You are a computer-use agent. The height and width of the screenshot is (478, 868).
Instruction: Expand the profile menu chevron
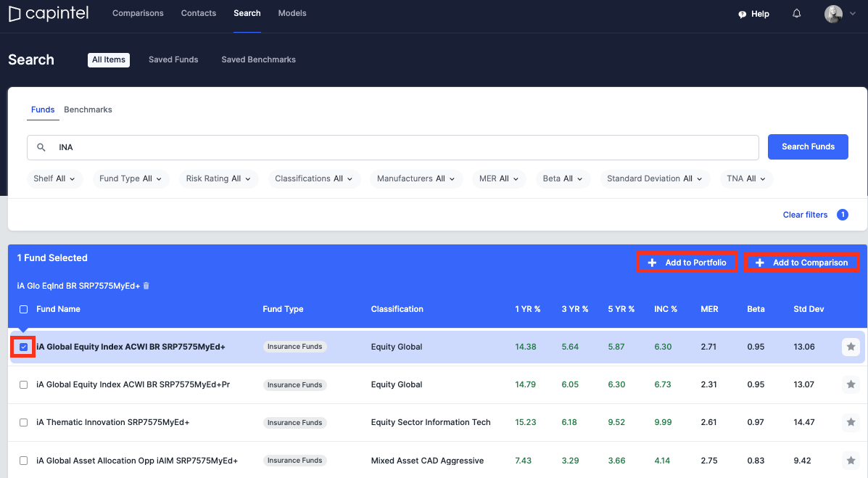pos(853,14)
